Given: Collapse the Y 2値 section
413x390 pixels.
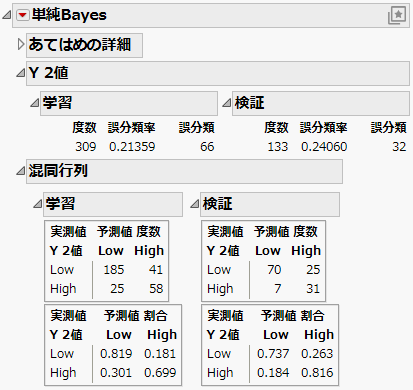Looking at the screenshot, I should (21, 73).
